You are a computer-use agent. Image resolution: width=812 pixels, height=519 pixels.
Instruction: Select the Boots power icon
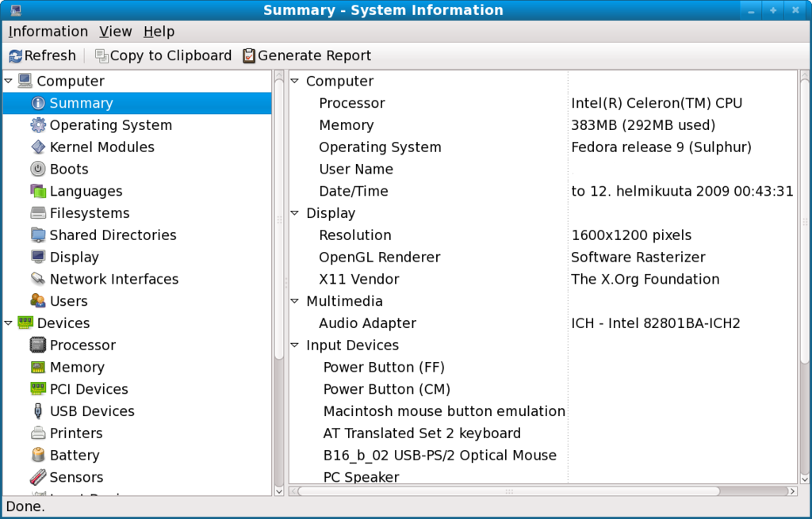tap(38, 170)
